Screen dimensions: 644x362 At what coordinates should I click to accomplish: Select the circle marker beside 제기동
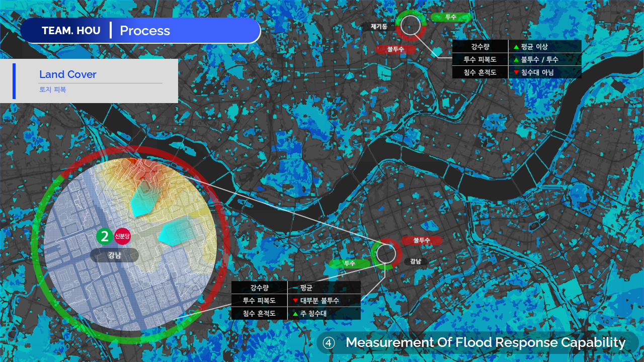tap(411, 25)
